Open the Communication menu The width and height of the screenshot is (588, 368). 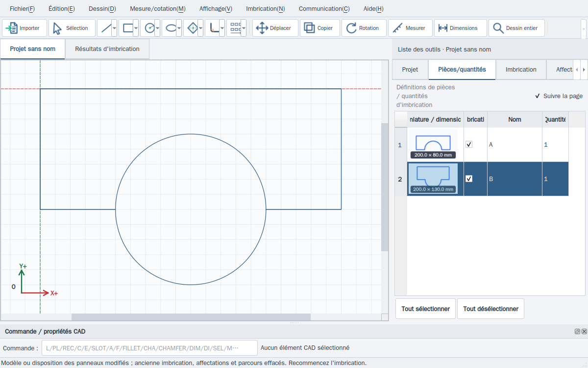click(x=324, y=8)
